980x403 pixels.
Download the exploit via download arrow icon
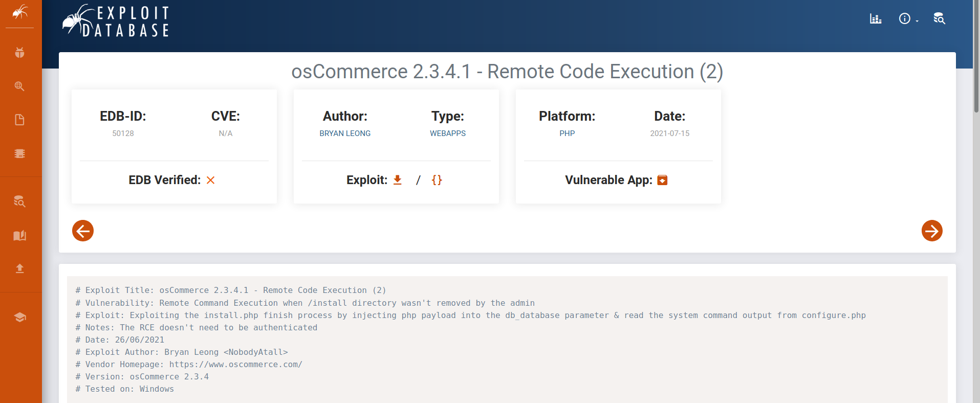coord(398,180)
